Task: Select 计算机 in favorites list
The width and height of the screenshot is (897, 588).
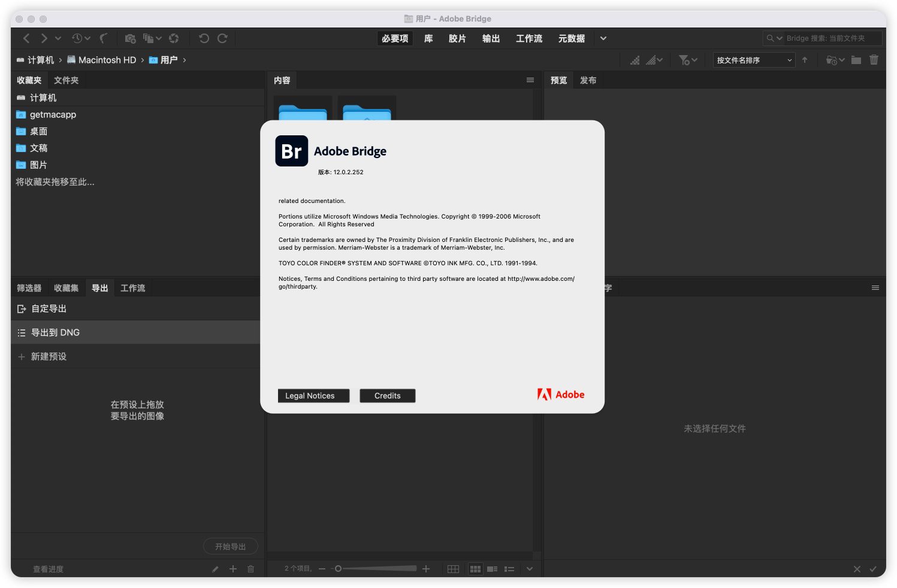Action: [137, 98]
